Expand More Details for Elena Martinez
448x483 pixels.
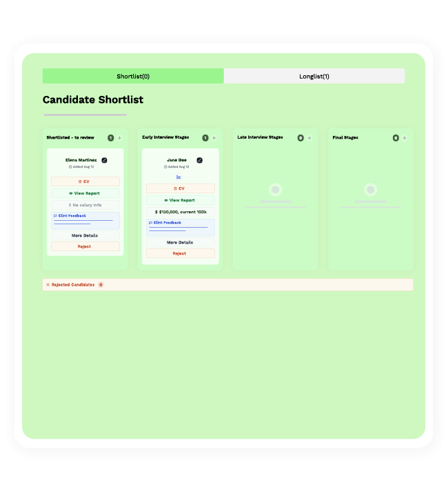[85, 235]
